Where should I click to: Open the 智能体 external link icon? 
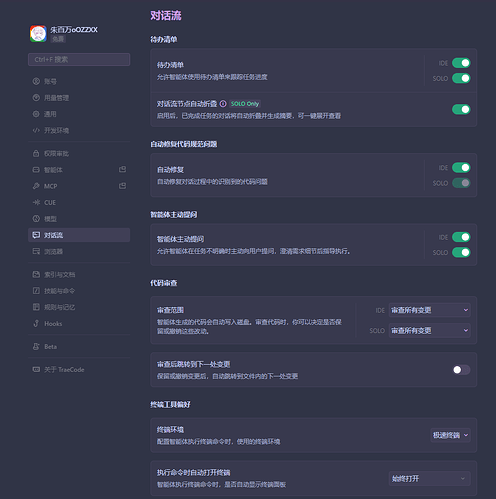tap(122, 169)
